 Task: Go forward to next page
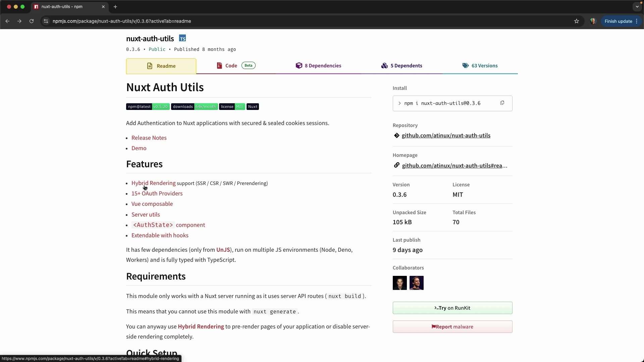click(x=19, y=21)
